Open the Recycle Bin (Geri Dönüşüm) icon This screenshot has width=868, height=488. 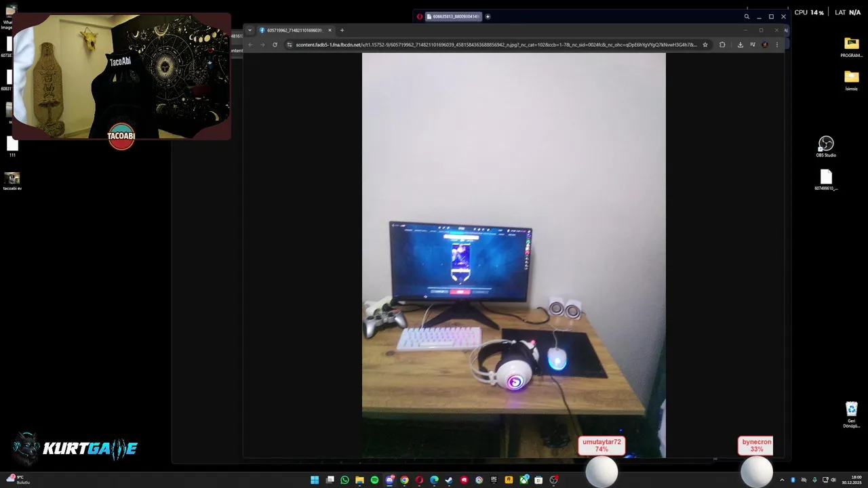[x=851, y=415]
